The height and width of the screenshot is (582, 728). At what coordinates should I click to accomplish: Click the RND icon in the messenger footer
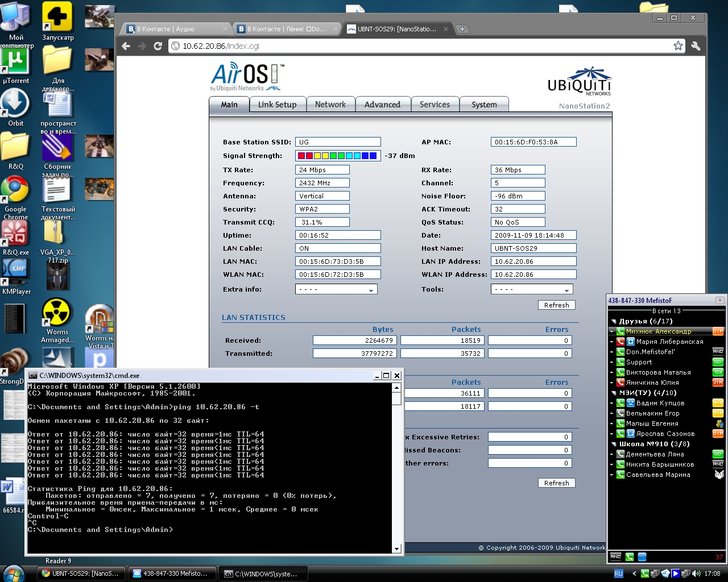coord(615,557)
